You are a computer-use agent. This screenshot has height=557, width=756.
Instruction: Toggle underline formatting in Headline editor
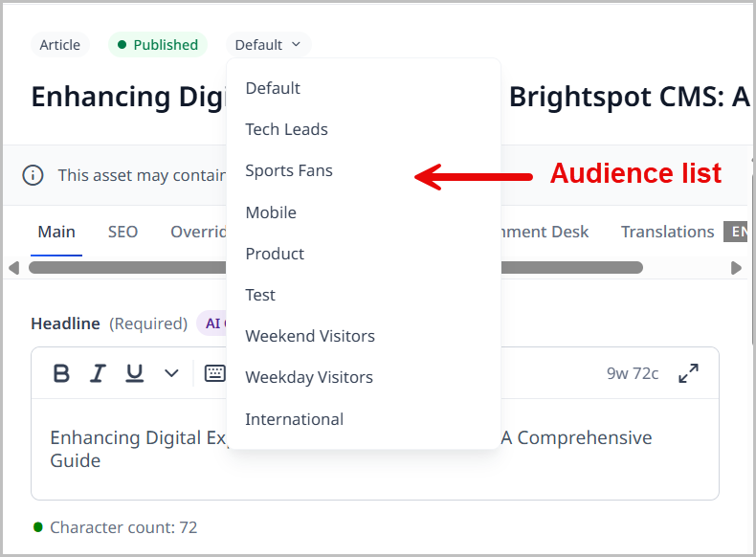click(135, 373)
